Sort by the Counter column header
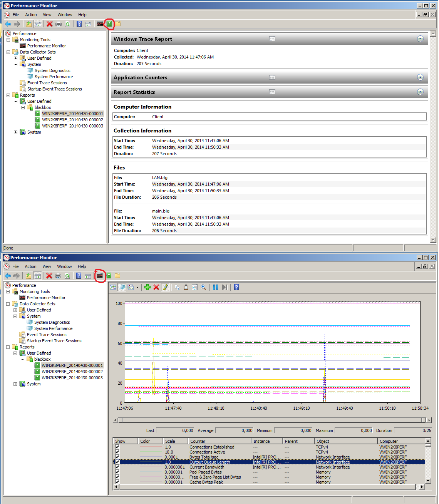Screen dimensions: 439x504 (219, 441)
